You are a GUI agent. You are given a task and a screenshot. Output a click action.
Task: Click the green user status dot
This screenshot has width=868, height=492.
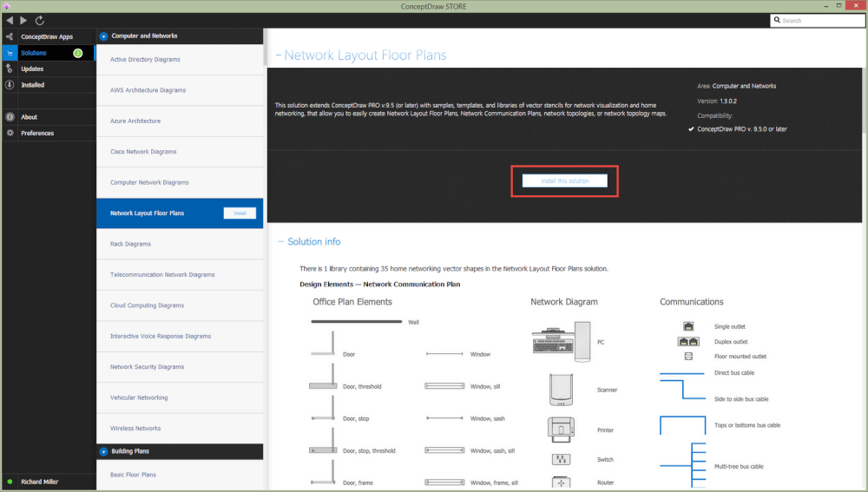tap(10, 482)
